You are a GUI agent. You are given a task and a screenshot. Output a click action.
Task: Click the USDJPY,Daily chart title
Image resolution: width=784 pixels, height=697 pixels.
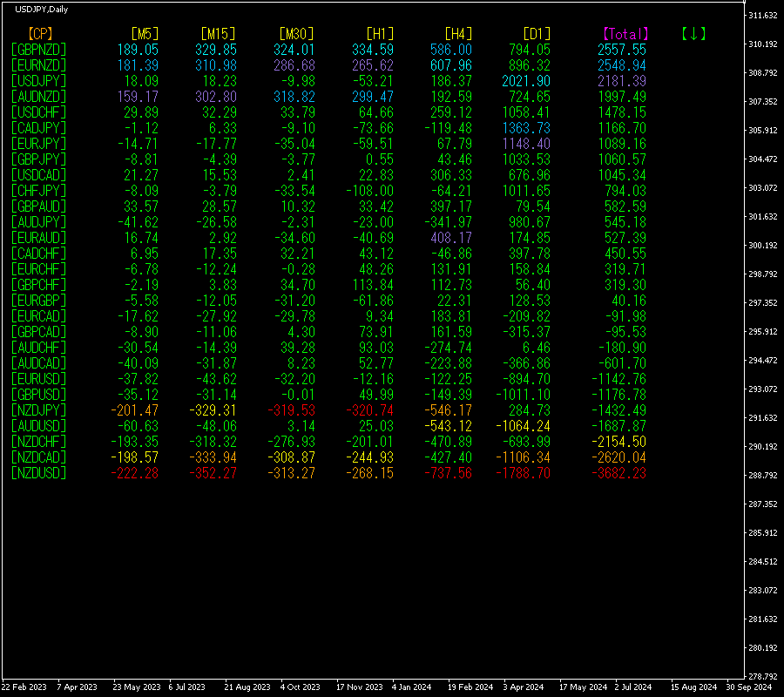(x=42, y=9)
